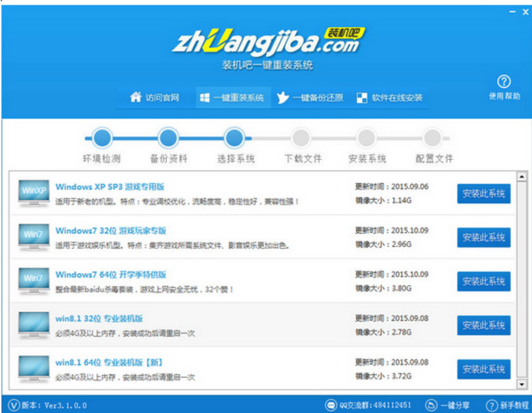Viewport: 532px width, 413px height.
Task: Open the 使用帮助 help question-mark icon
Action: (x=504, y=81)
